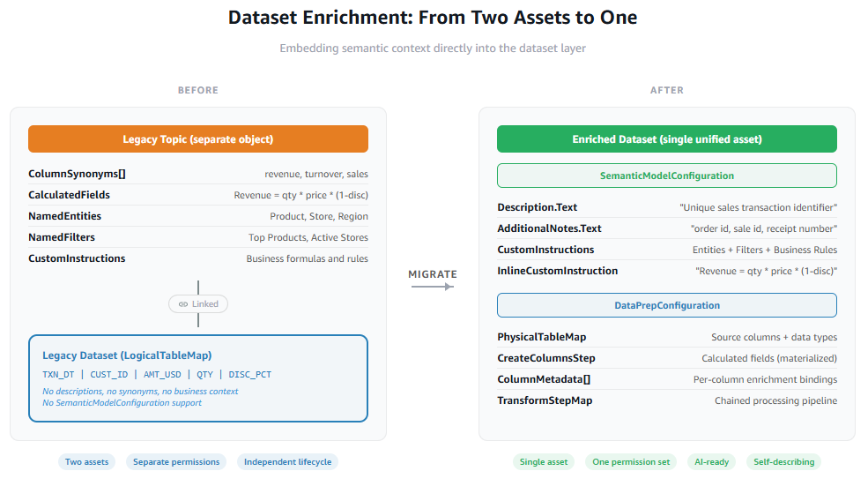This screenshot has height=486, width=868.
Task: Click the One permission set pill
Action: [x=631, y=461]
